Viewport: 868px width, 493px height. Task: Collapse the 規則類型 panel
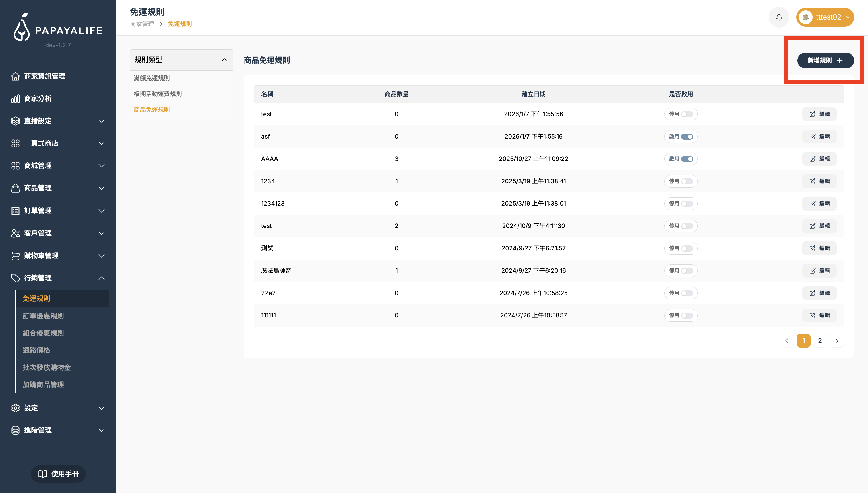pyautogui.click(x=224, y=60)
